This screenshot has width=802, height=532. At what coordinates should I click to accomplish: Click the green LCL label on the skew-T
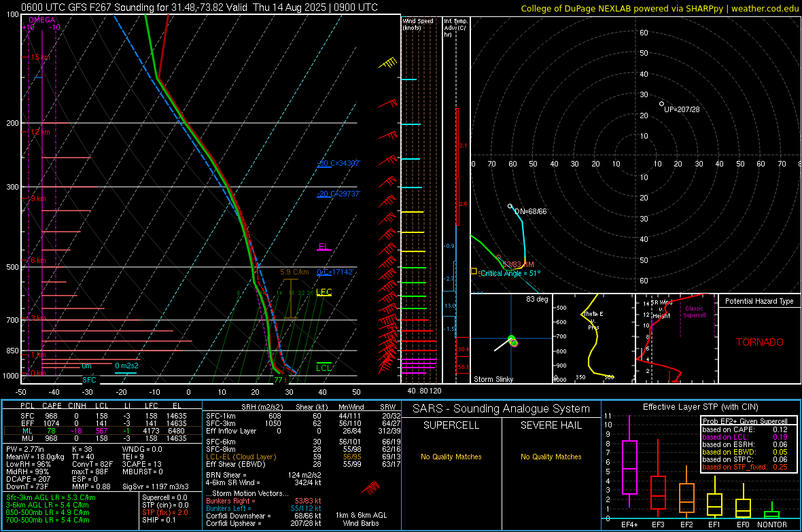coord(324,368)
